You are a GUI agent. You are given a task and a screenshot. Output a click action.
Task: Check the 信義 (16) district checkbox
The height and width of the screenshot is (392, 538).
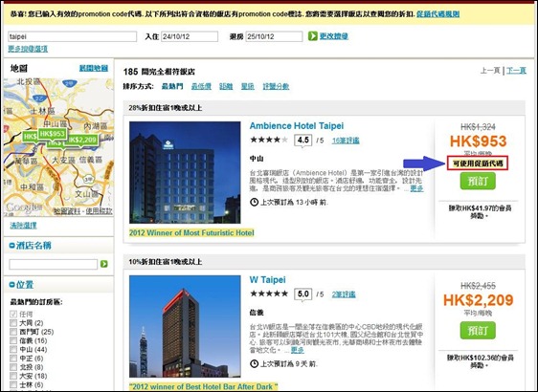coord(13,340)
